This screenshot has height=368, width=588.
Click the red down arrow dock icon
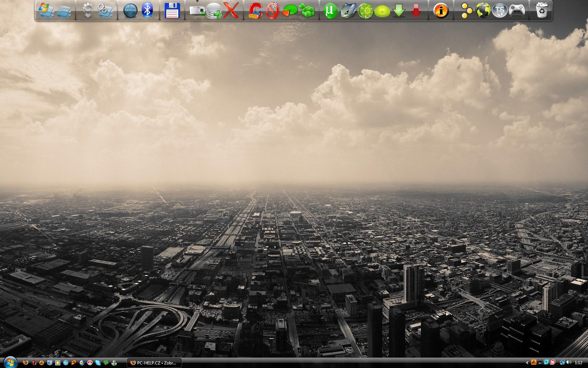[416, 11]
